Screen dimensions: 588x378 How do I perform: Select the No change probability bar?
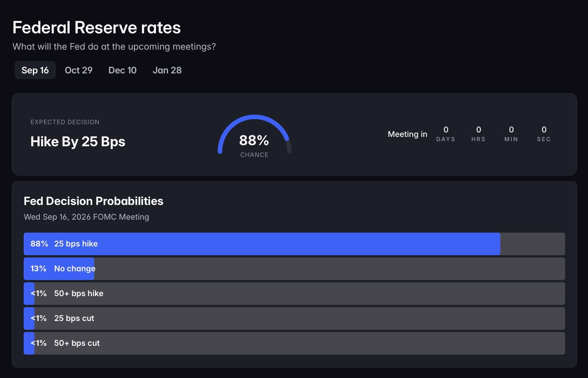294,269
